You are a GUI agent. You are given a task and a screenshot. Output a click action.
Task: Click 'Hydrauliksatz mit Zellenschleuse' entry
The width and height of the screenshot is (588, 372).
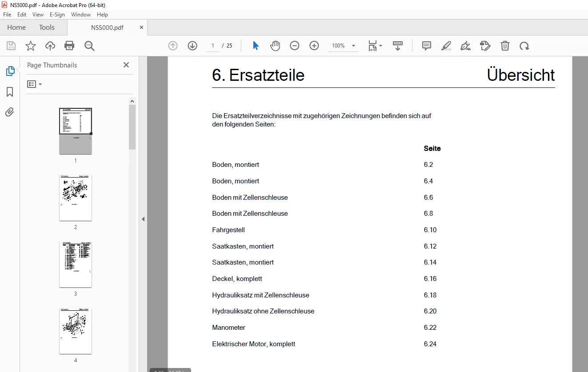[x=261, y=295]
